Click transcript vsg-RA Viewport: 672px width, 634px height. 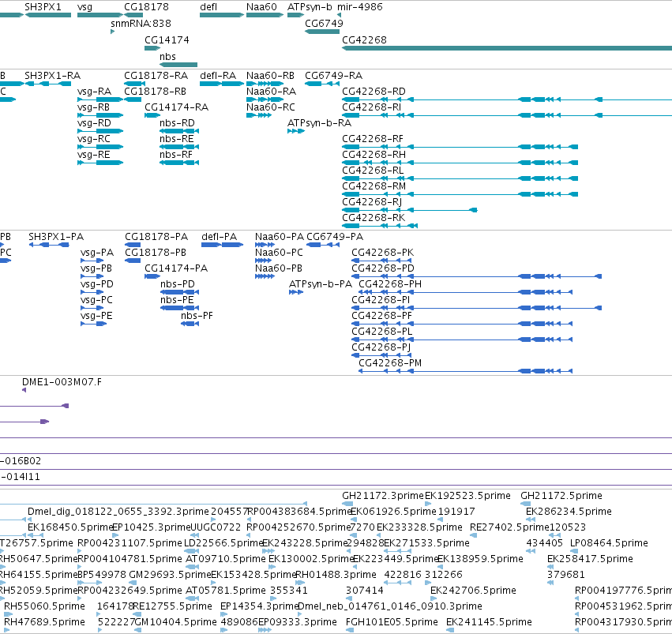point(94,92)
